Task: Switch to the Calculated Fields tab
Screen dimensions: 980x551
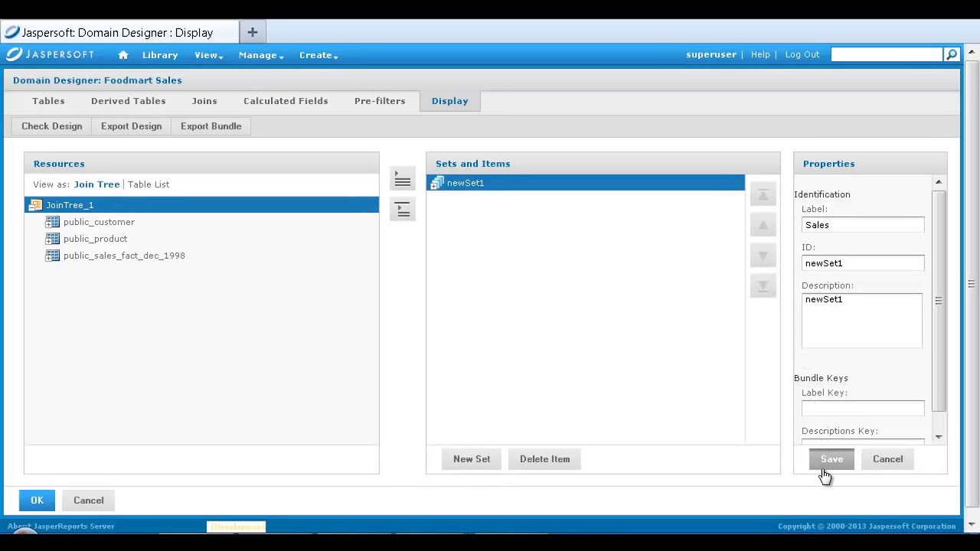Action: [286, 101]
